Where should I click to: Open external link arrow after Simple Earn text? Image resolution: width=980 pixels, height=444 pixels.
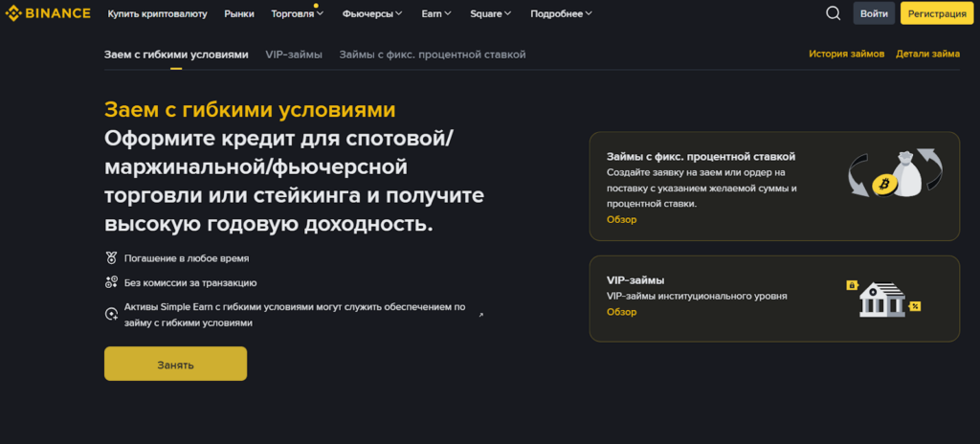coord(480,314)
